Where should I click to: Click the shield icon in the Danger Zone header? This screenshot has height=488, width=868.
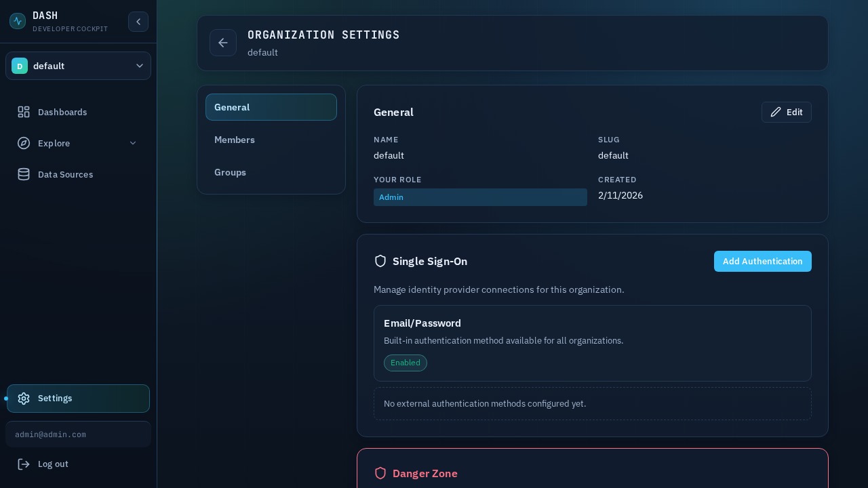point(380,473)
